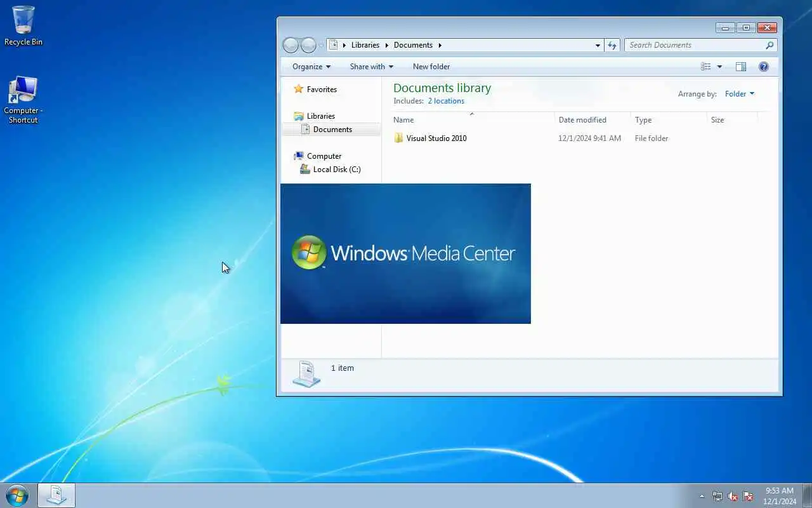Screen dimensions: 812x508
Task: Open the taskbar clock and date
Action: point(780,496)
